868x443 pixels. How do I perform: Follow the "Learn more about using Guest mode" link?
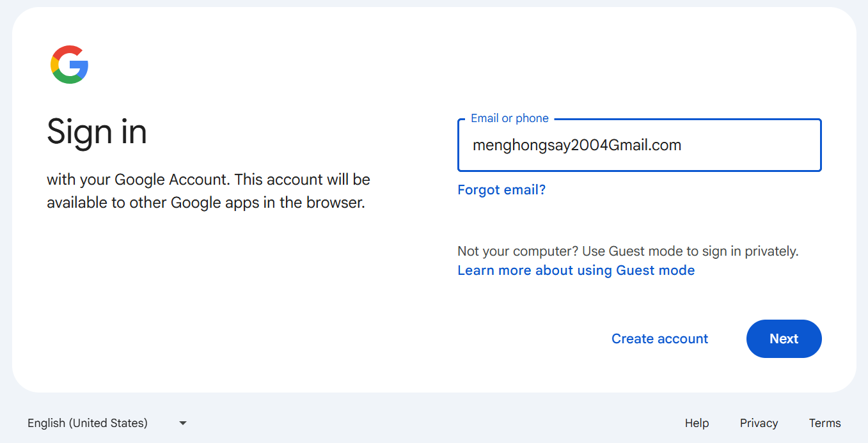[x=576, y=270]
